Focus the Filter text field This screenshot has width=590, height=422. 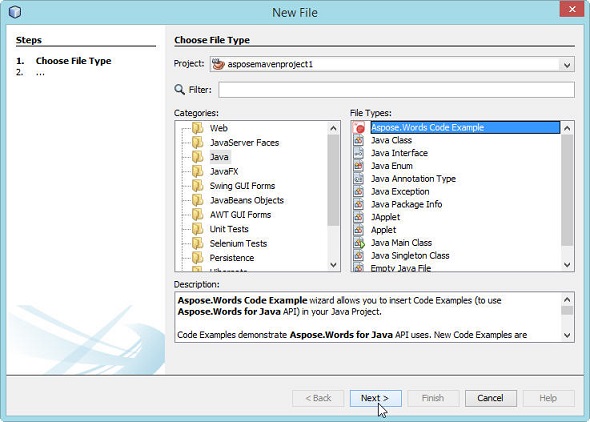[x=397, y=90]
